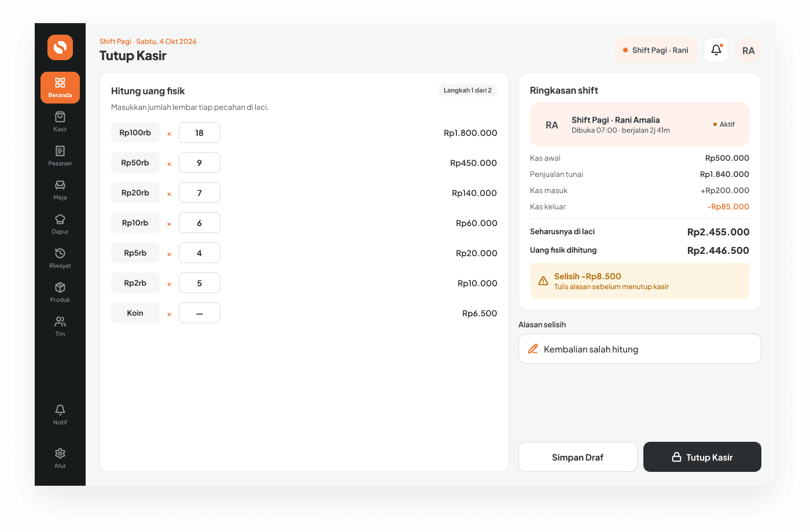Click the Koin denomination label
Viewport: 810px width, 532px height.
pos(135,313)
